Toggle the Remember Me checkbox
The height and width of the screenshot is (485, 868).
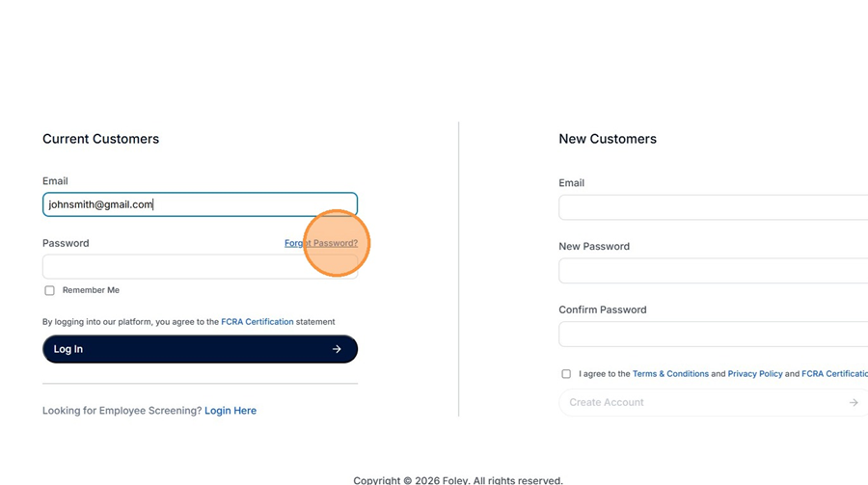coord(49,290)
